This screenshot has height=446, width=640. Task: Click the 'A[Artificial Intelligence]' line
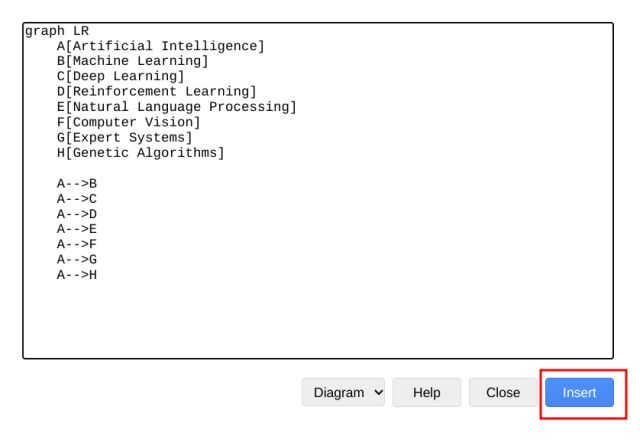160,46
